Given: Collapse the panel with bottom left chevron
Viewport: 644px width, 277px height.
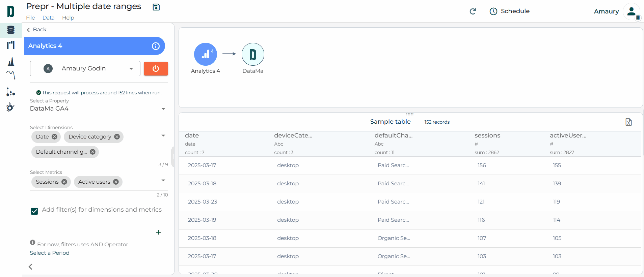Looking at the screenshot, I should pyautogui.click(x=30, y=267).
